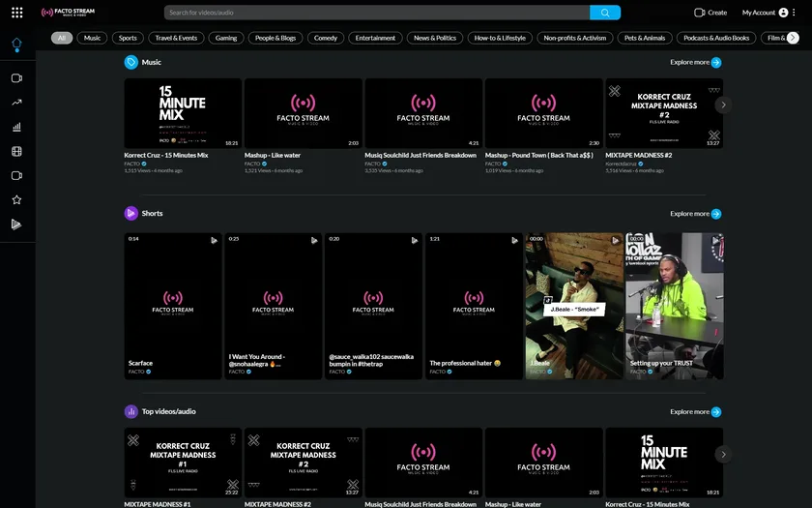
Task: Select the Non-profits & Activism category
Action: 575,38
